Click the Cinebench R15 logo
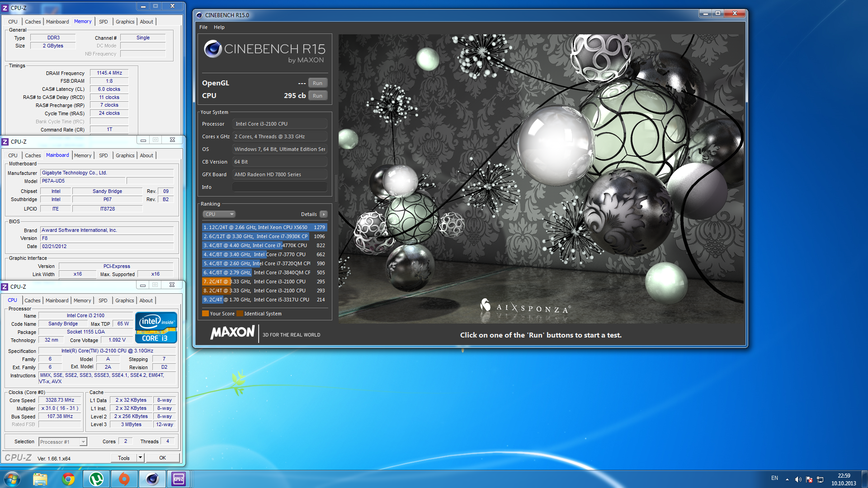Viewport: 868px width, 488px height. [264, 52]
